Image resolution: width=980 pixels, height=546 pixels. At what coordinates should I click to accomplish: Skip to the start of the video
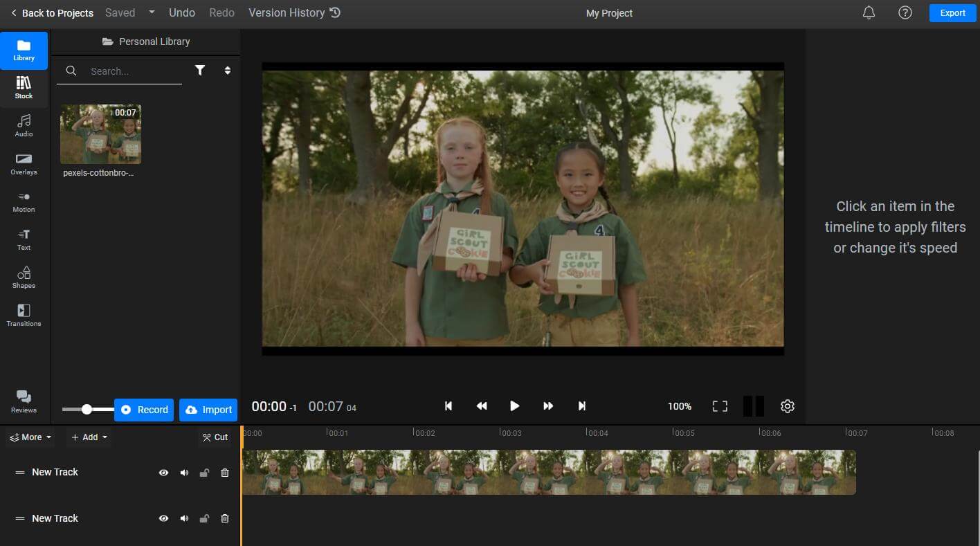[448, 406]
